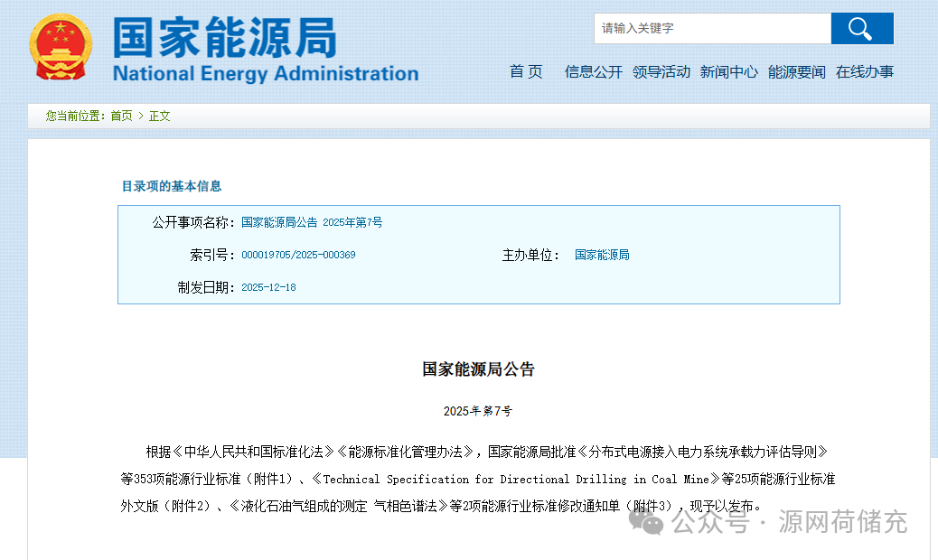Select 领导活动 in the top navigation
Screen dimensions: 938x560
661,72
